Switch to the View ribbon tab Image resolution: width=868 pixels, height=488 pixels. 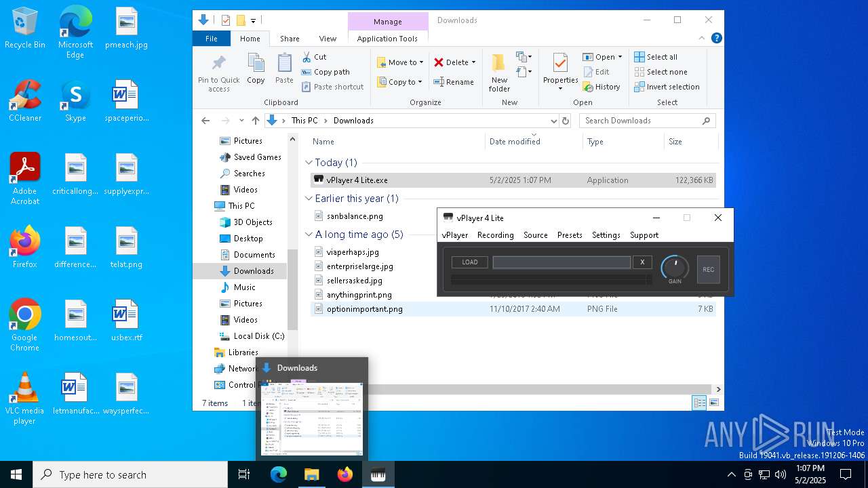pos(328,39)
